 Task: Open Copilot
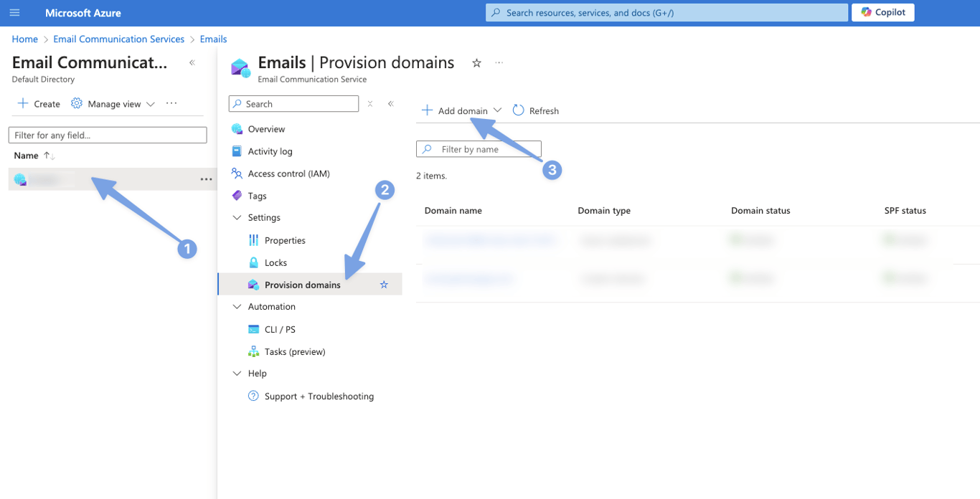point(883,12)
